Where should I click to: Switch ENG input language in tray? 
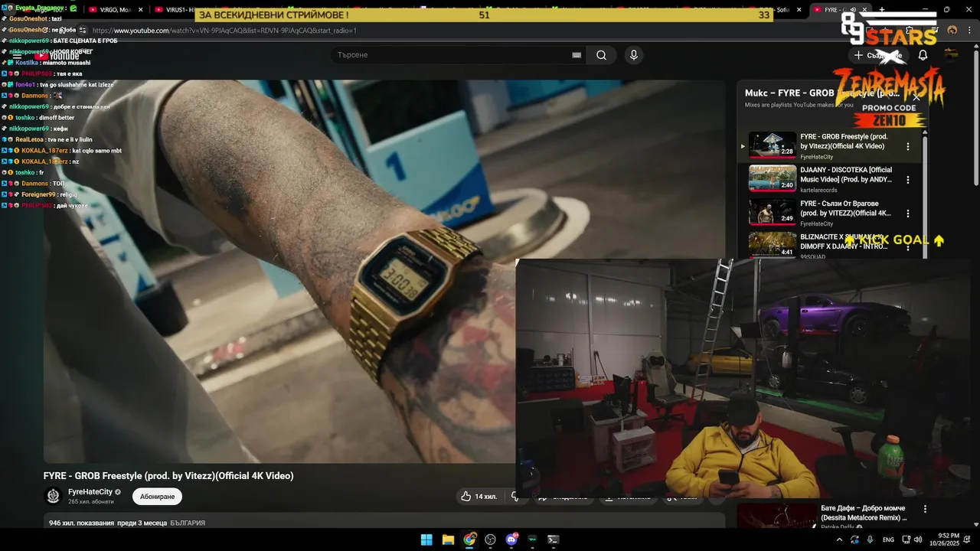click(888, 540)
